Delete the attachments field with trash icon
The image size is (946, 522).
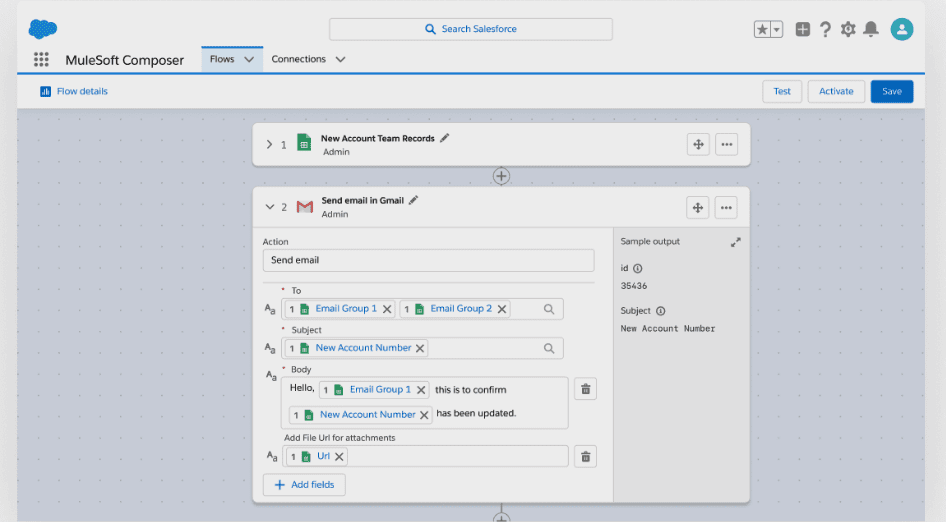click(585, 457)
